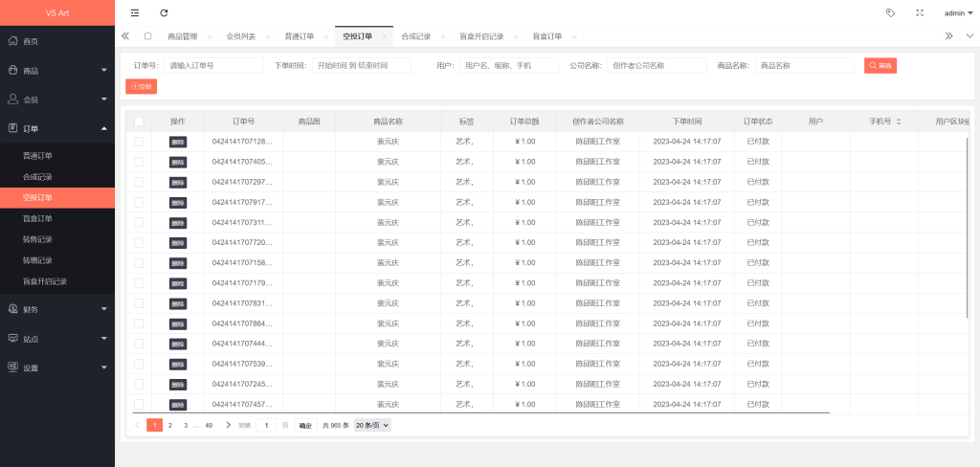The height and width of the screenshot is (467, 980).
Task: Click the refresh icon in the top bar
Action: pos(164,12)
